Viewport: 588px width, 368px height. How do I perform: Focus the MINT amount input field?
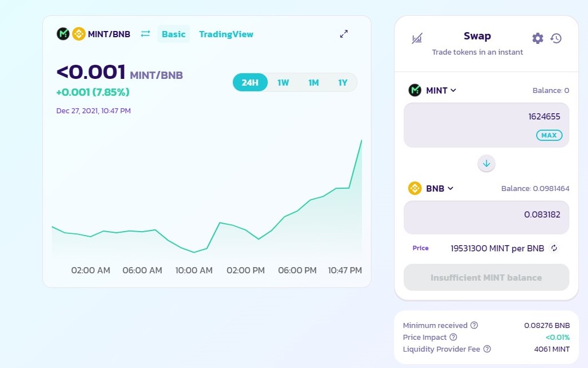[487, 125]
